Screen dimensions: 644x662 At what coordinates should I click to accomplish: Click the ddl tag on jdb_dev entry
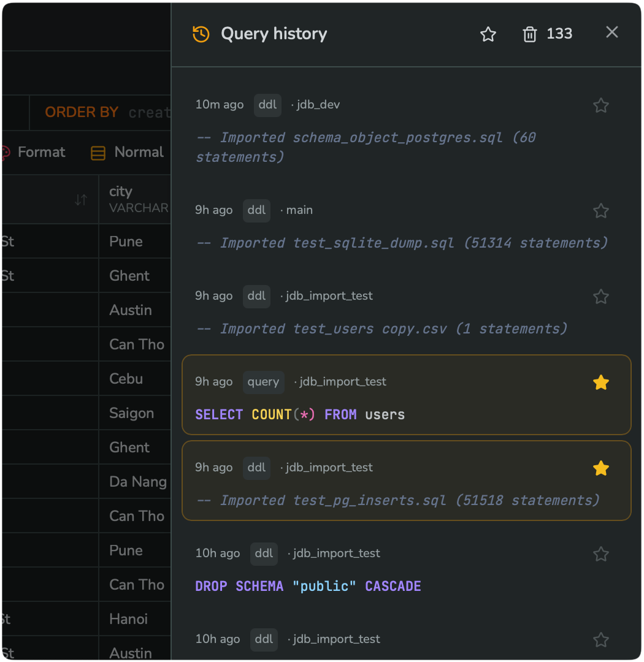point(267,105)
